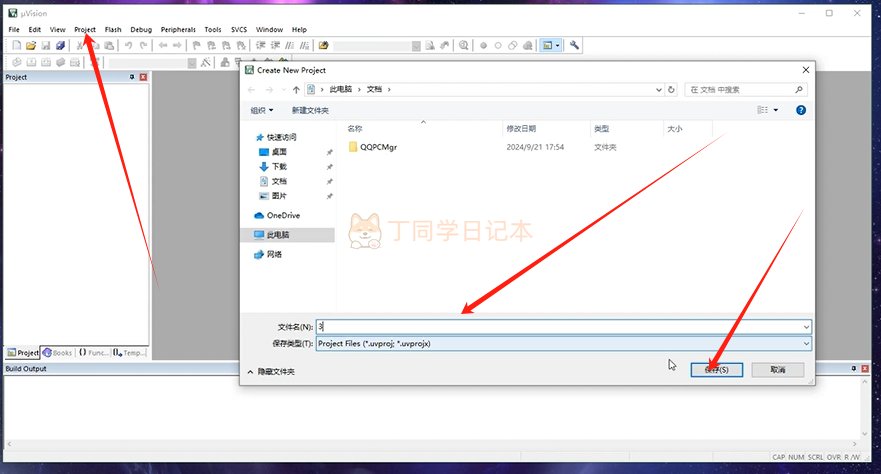Click Start Debug Session magnifier icon
The width and height of the screenshot is (881, 474).
click(x=464, y=45)
